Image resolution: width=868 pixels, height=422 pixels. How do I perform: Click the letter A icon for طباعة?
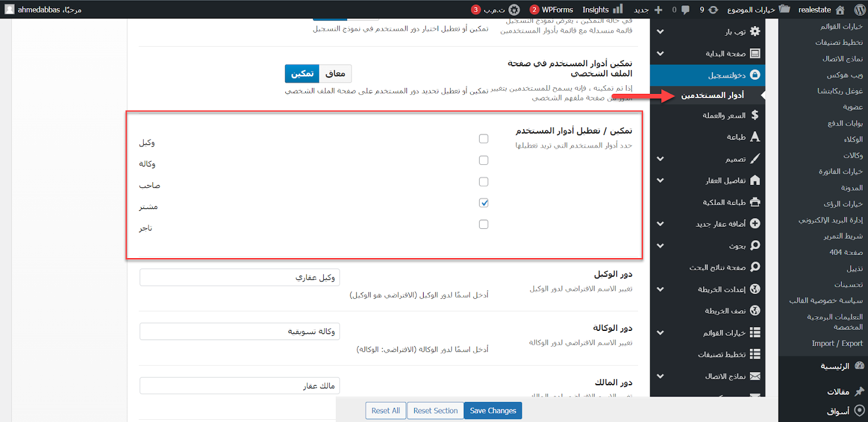(755, 137)
